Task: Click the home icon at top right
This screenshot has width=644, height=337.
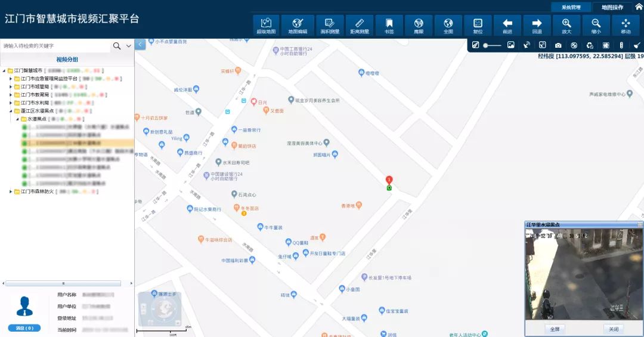Action: (639, 7)
